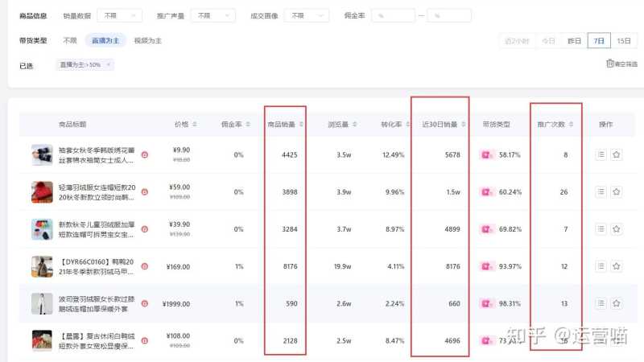The height and width of the screenshot is (362, 644).
Task: Click the sort arrows on the 商品销量 column
Action: [x=299, y=125]
